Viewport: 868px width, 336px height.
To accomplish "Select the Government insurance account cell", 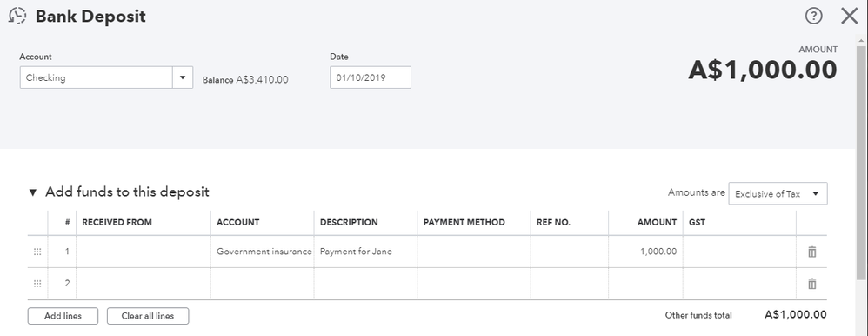I will (263, 252).
